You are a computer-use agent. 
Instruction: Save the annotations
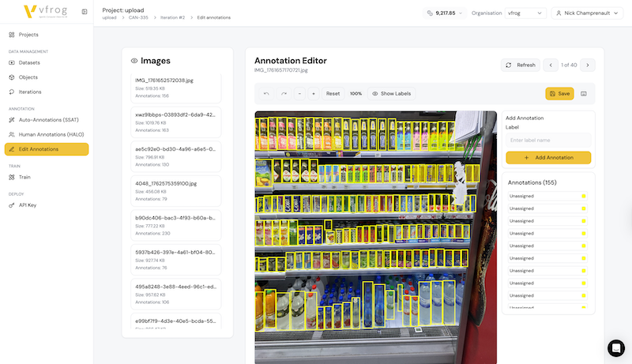point(559,93)
